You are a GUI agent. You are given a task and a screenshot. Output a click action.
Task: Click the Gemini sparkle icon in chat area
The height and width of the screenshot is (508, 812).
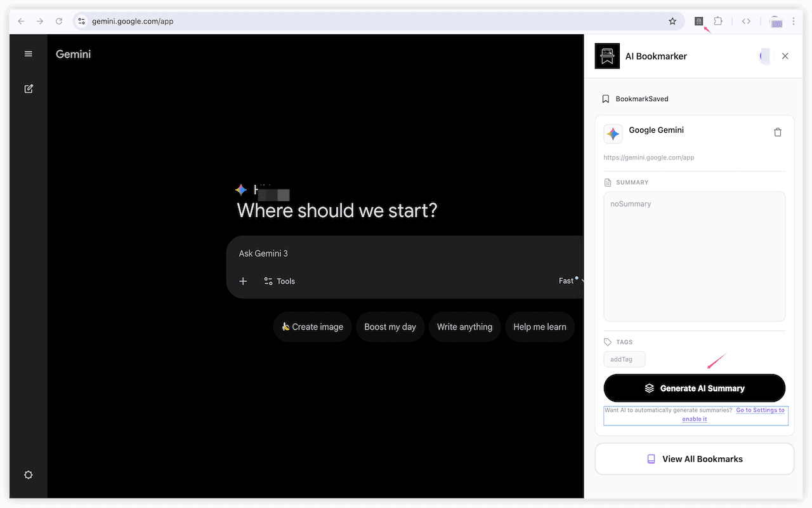click(x=241, y=189)
